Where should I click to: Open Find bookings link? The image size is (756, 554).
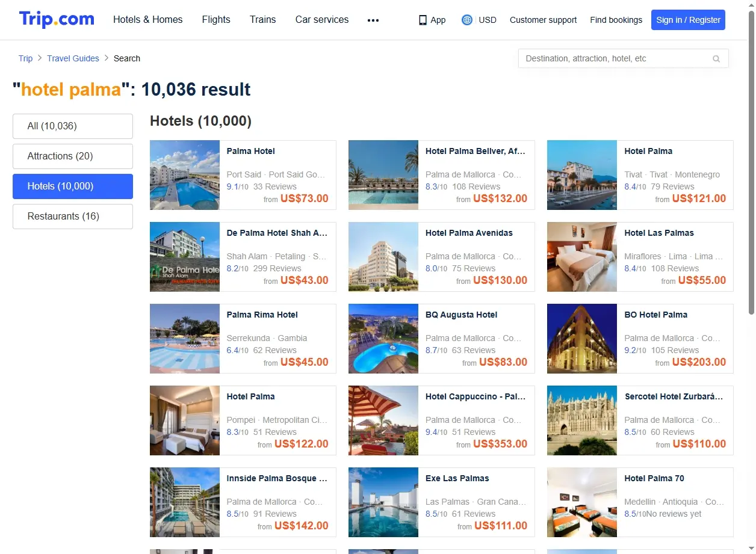(616, 20)
